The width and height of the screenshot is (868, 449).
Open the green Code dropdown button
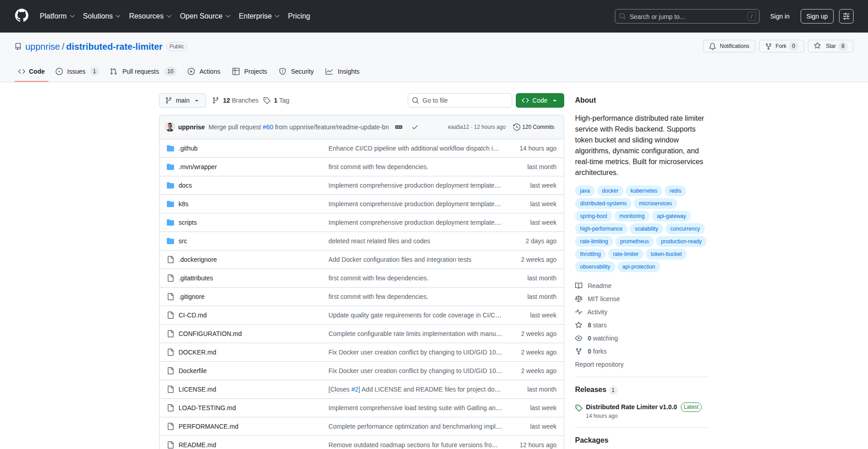coord(540,100)
